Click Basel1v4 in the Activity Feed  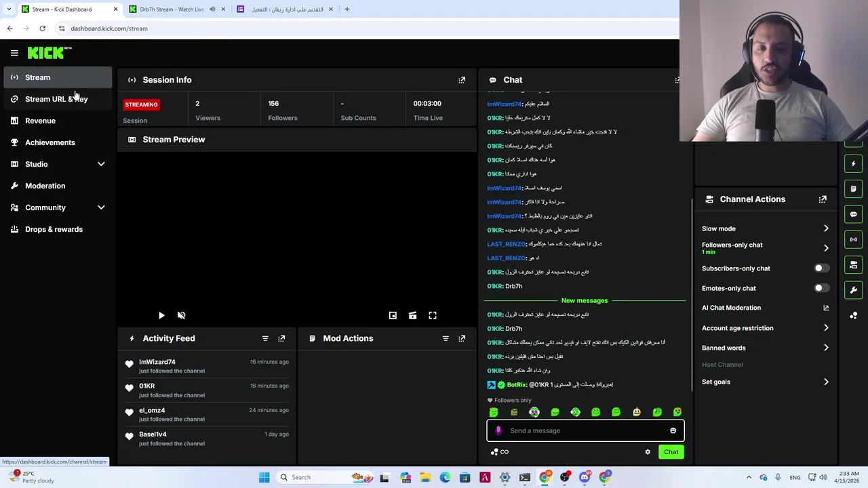[153, 434]
